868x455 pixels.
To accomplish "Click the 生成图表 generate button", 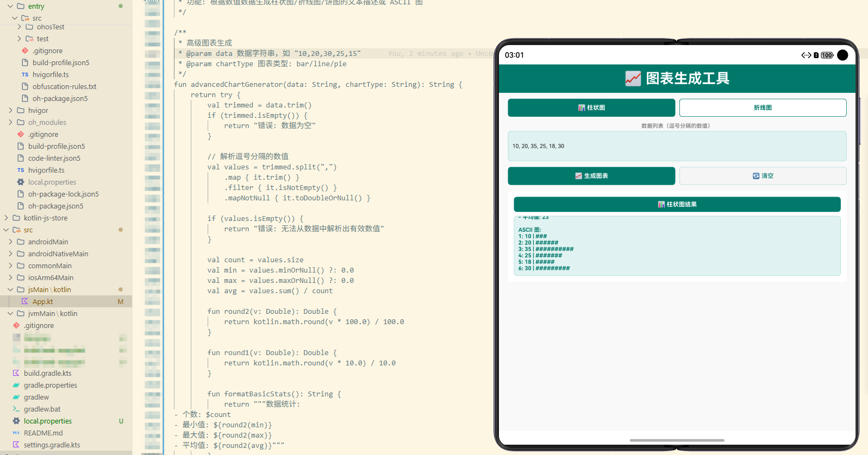I will pos(591,176).
